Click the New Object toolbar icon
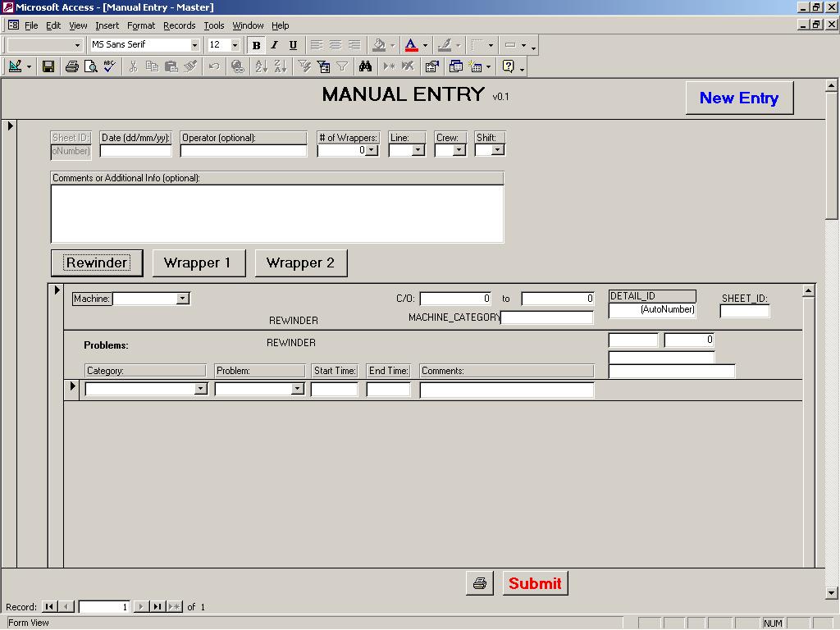 pyautogui.click(x=475, y=66)
